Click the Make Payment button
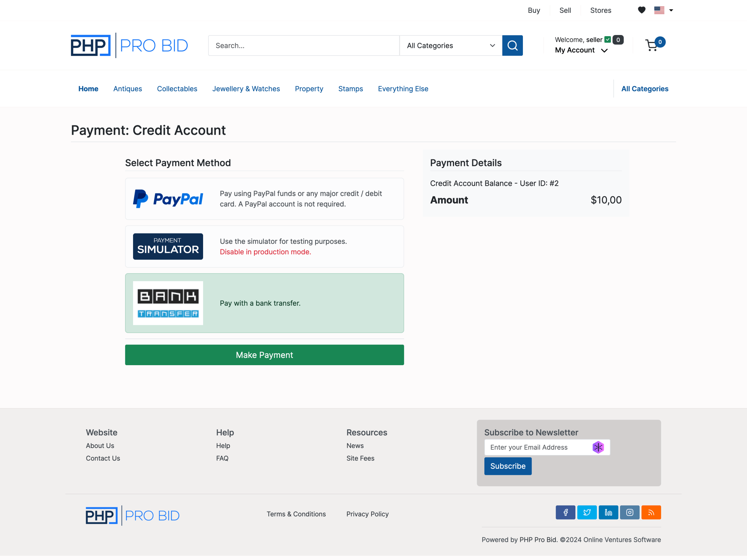This screenshot has height=560, width=747. click(264, 355)
